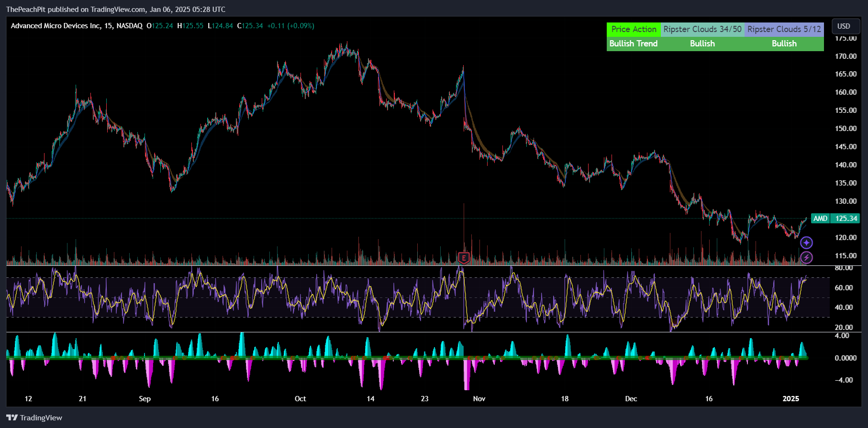Click the 125.34 current price label
868x428 pixels.
click(x=846, y=219)
